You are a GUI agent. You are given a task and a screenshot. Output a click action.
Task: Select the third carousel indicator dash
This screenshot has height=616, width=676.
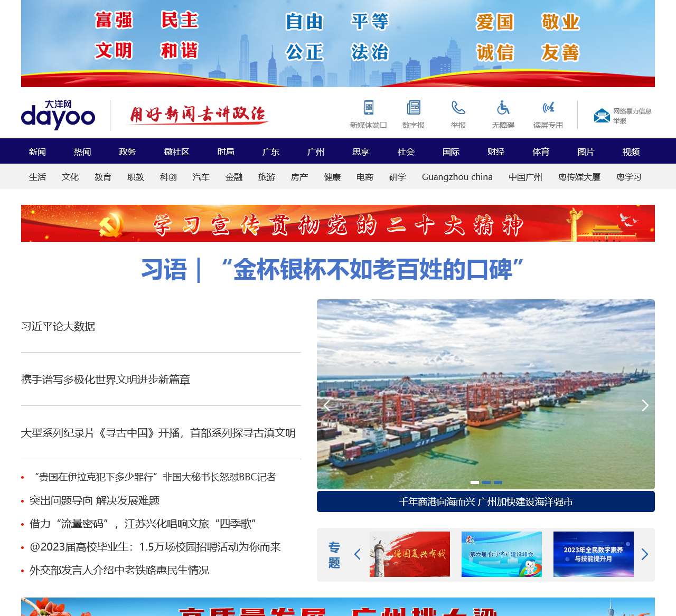(498, 482)
